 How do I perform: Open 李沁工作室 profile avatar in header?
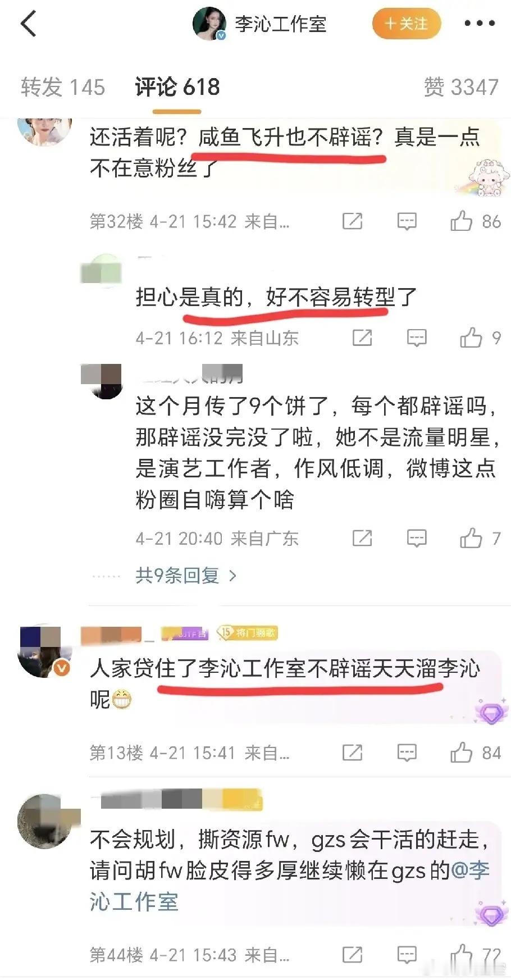coord(209,24)
